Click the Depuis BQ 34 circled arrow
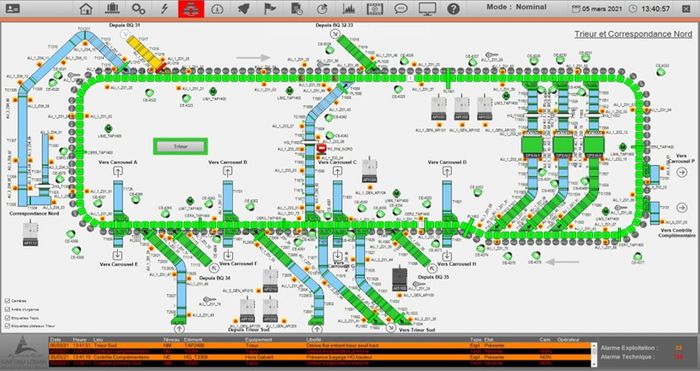Screen dimensions: 700x371 213,268
